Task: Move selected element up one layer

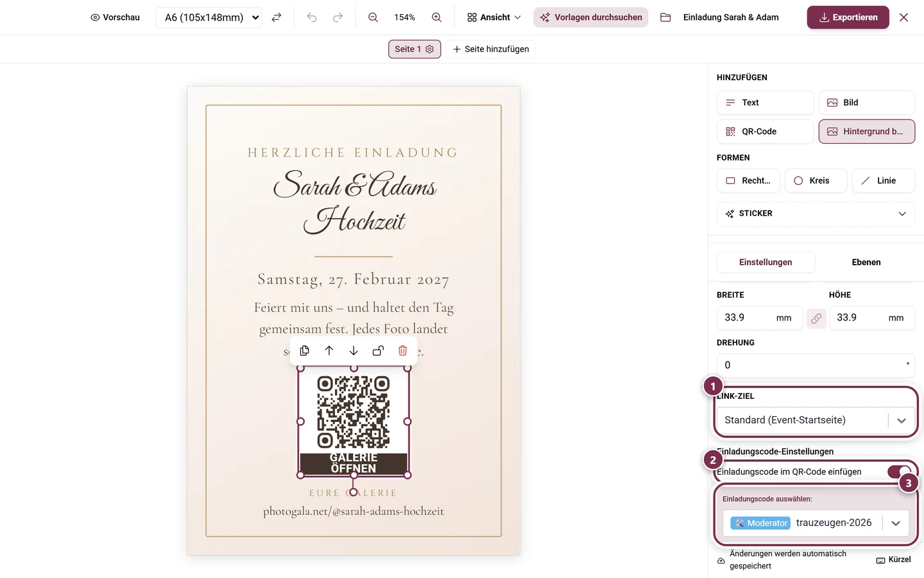Action: point(329,351)
